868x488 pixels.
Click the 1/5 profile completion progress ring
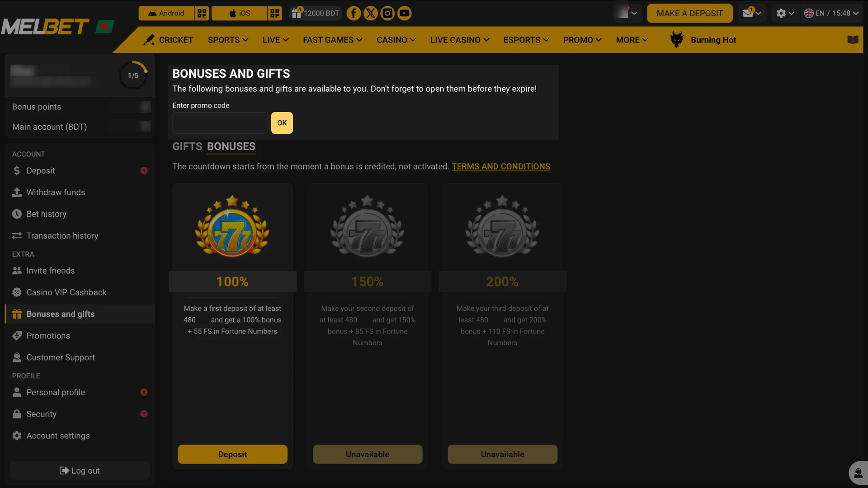pyautogui.click(x=133, y=75)
